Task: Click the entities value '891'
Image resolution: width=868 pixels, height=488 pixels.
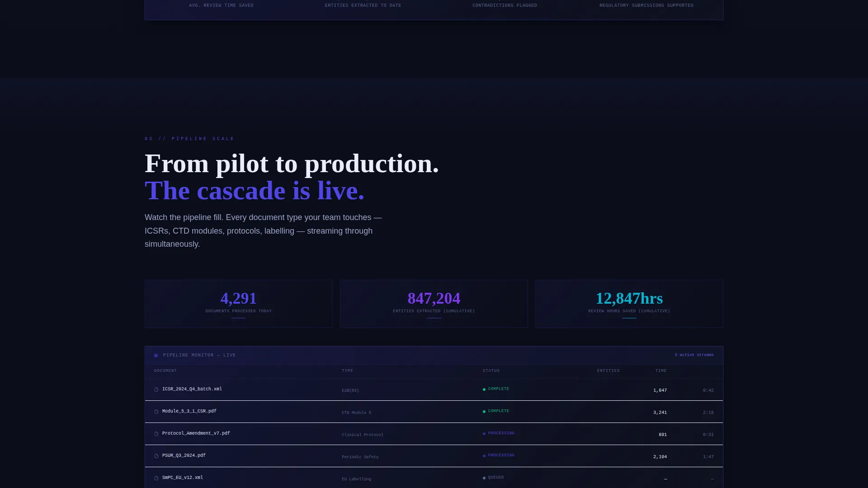Action: 663,435
